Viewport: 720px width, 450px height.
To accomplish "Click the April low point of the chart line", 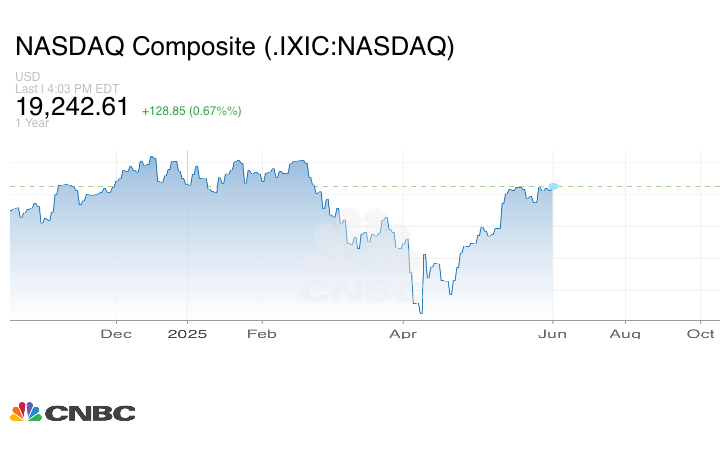I will [x=421, y=312].
